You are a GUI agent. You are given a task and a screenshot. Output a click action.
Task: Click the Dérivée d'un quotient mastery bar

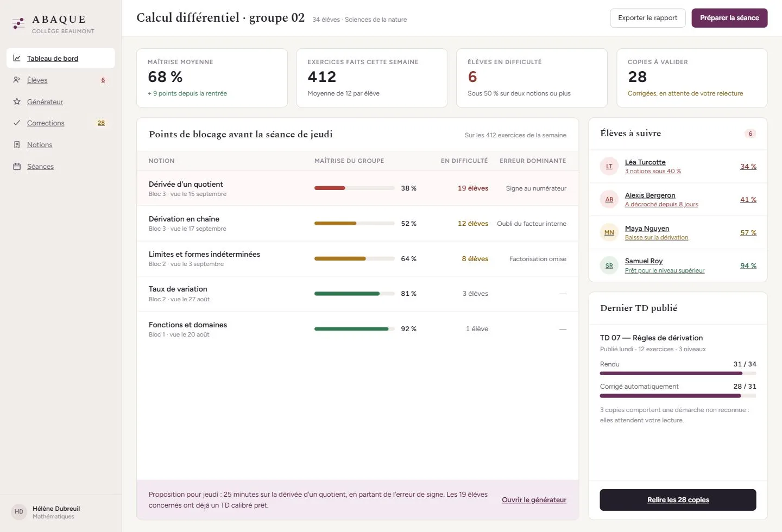click(x=355, y=188)
